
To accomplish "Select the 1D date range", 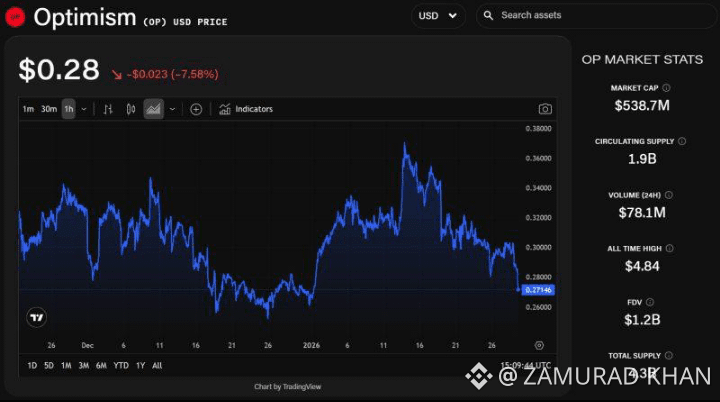I will point(32,366).
